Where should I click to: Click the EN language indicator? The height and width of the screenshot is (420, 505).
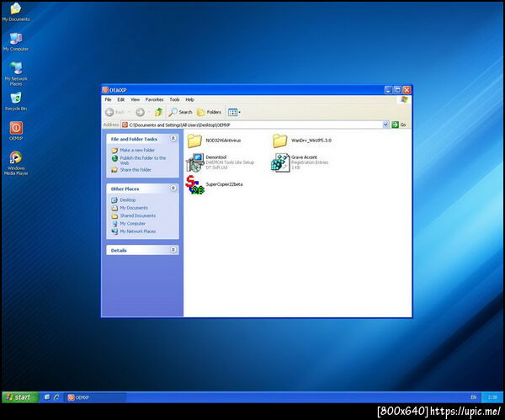click(473, 397)
